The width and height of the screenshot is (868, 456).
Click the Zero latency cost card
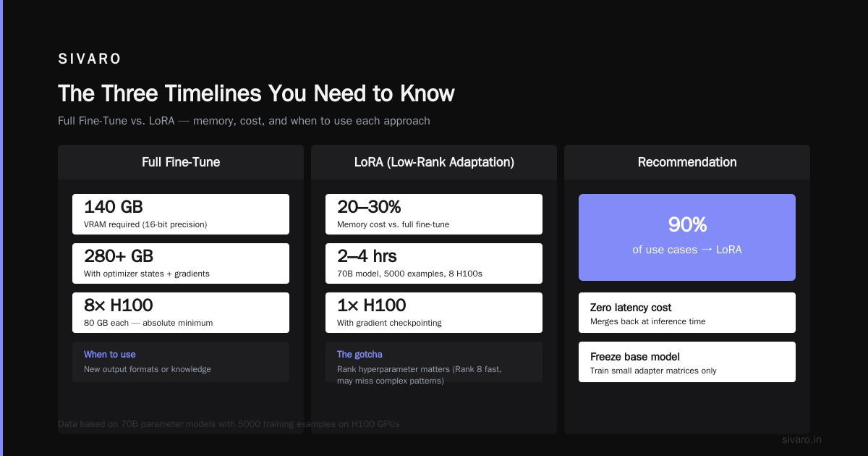click(x=687, y=313)
